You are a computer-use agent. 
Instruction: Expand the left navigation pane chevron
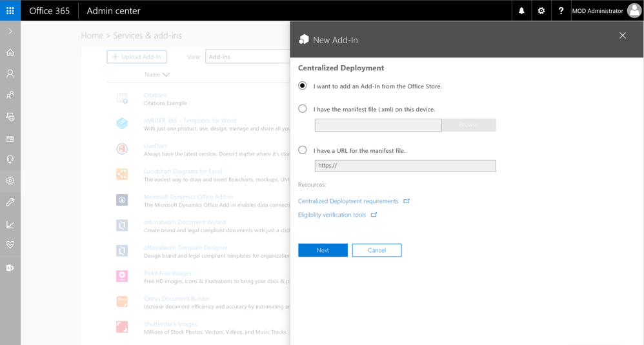pos(10,31)
